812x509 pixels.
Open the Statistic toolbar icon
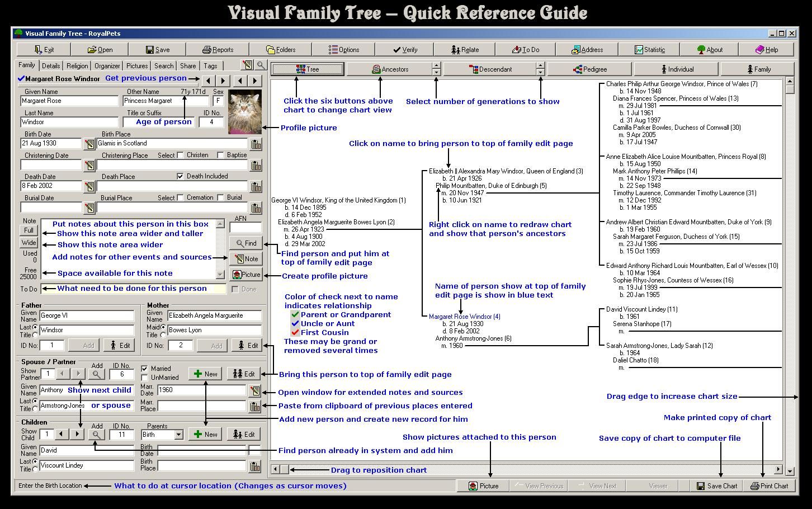click(649, 49)
